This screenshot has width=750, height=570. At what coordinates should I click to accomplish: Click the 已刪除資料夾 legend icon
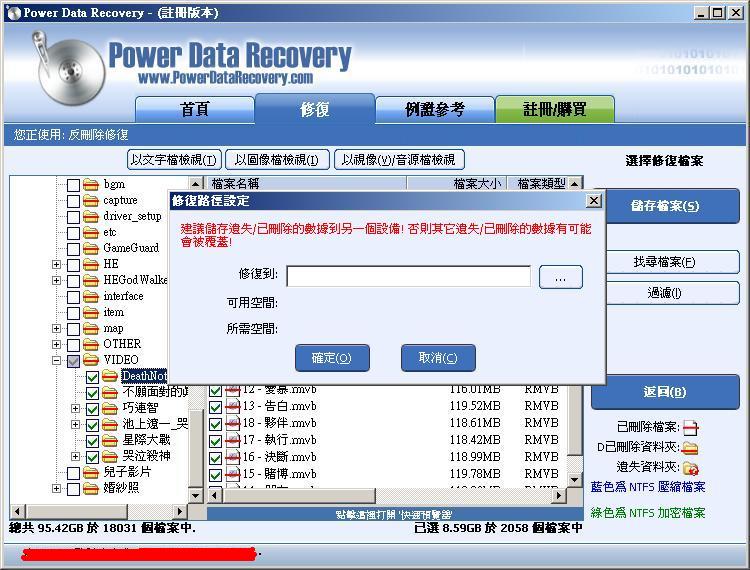[689, 448]
